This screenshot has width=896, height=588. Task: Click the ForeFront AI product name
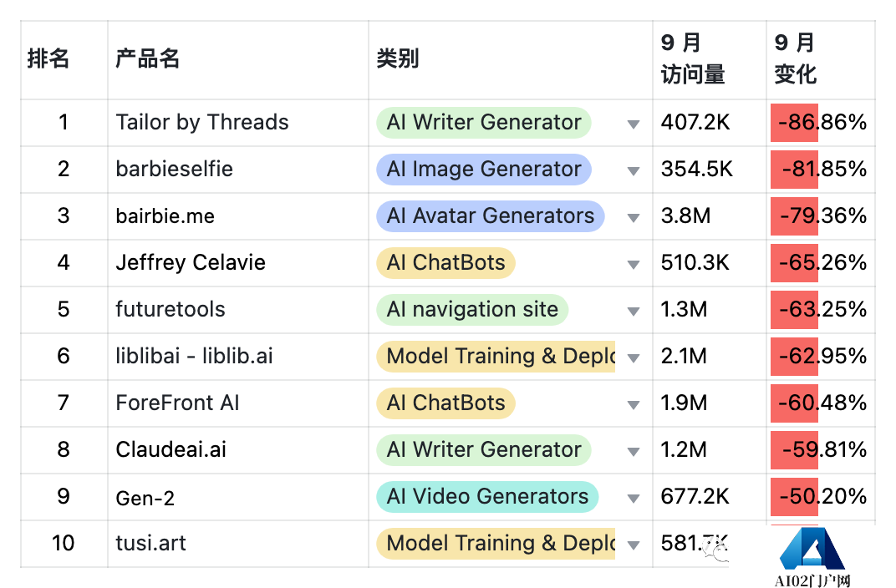pyautogui.click(x=177, y=403)
